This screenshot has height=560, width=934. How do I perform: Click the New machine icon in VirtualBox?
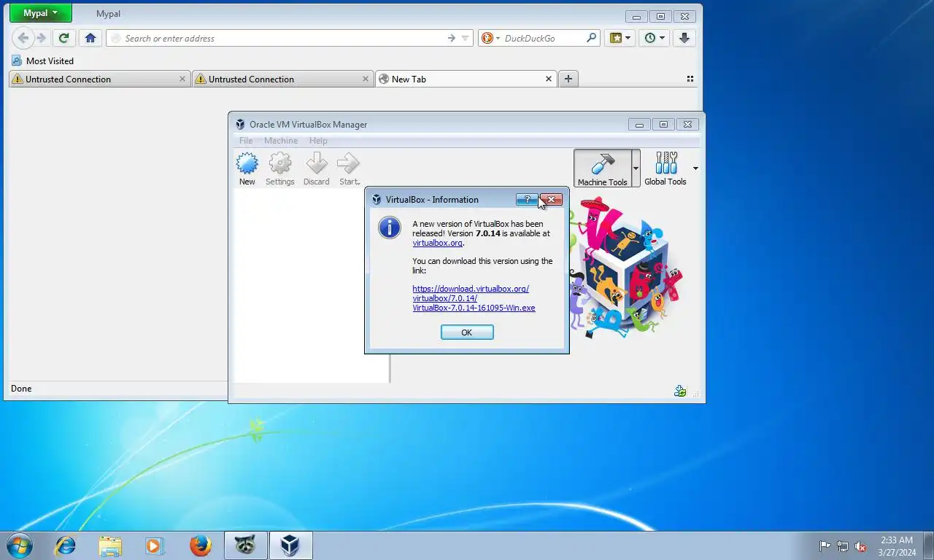pyautogui.click(x=247, y=163)
